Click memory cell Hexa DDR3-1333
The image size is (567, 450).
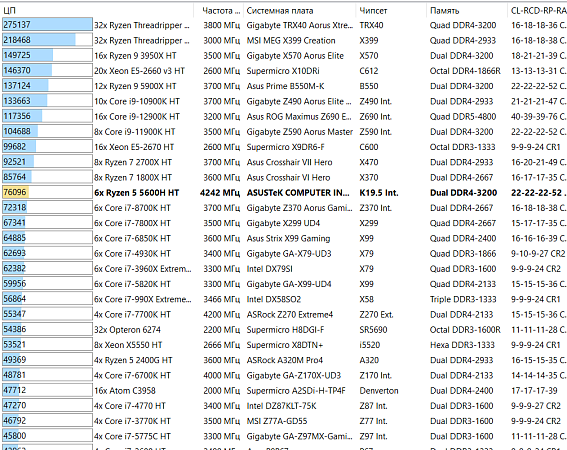[x=462, y=345]
